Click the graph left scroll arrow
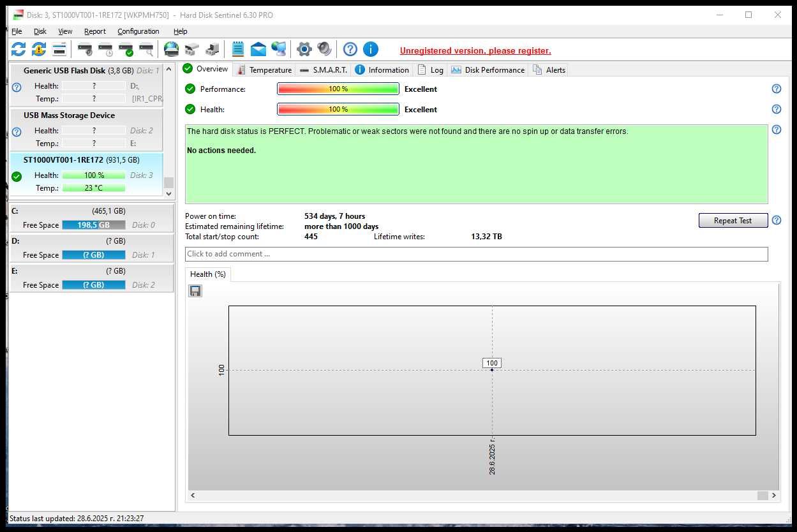Viewport: 797px width, 532px height. [x=193, y=496]
